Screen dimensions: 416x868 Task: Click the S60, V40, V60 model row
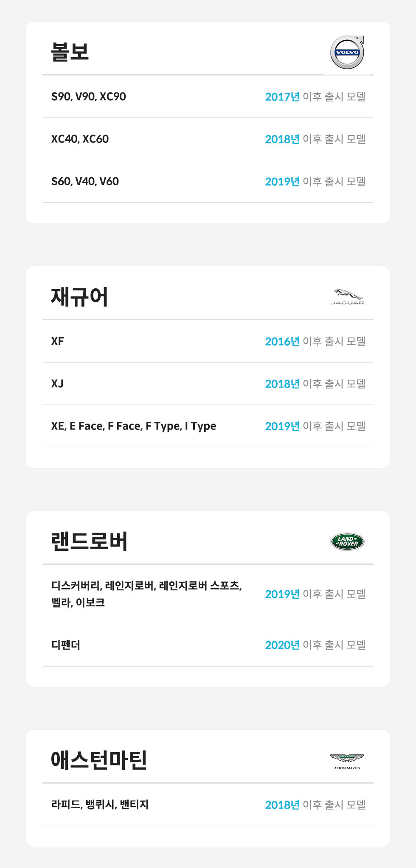(x=85, y=181)
